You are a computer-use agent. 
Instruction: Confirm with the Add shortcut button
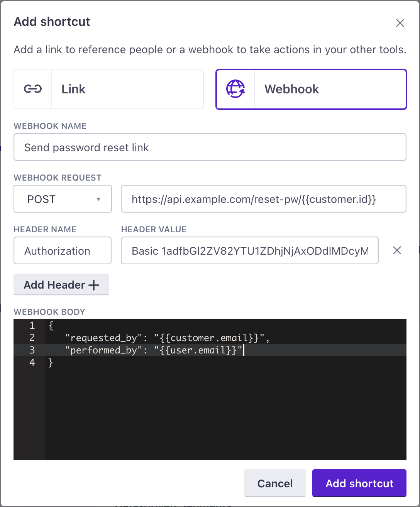click(359, 483)
